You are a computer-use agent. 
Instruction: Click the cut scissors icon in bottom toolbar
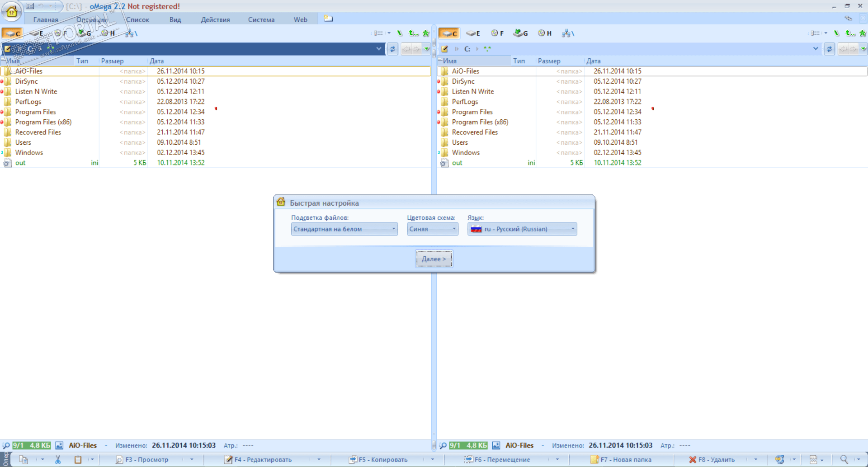tap(58, 459)
